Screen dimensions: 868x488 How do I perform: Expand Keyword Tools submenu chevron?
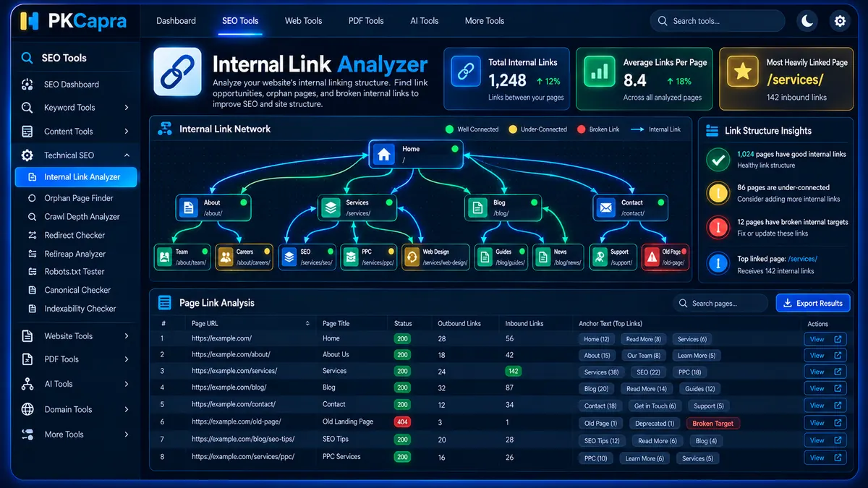127,108
